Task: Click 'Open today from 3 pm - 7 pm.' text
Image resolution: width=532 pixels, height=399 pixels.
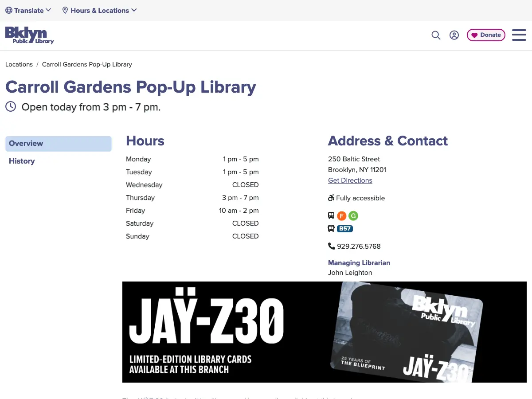Action: click(x=91, y=107)
